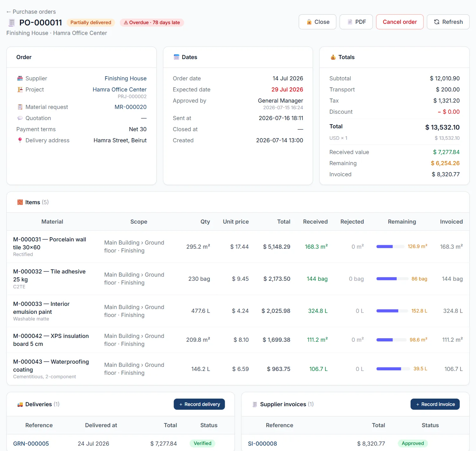Select the M-000043 Waterproofing coating row
This screenshot has height=451, width=476.
(x=238, y=369)
